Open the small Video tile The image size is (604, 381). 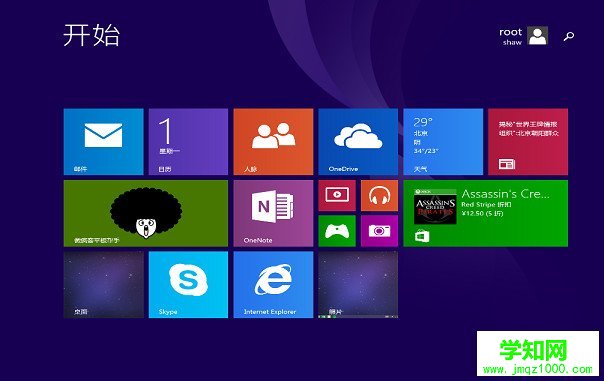pyautogui.click(x=337, y=196)
